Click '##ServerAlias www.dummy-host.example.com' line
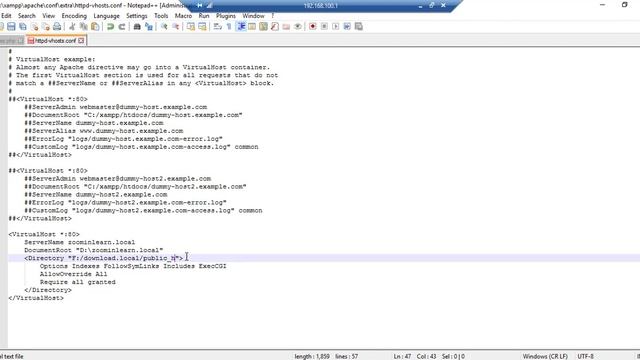640x360 pixels. coord(104,131)
